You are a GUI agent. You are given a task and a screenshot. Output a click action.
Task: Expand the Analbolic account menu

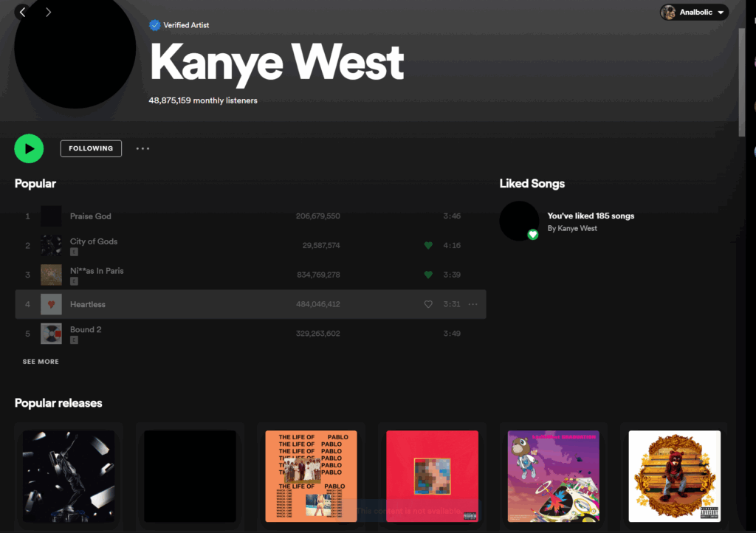pyautogui.click(x=694, y=12)
